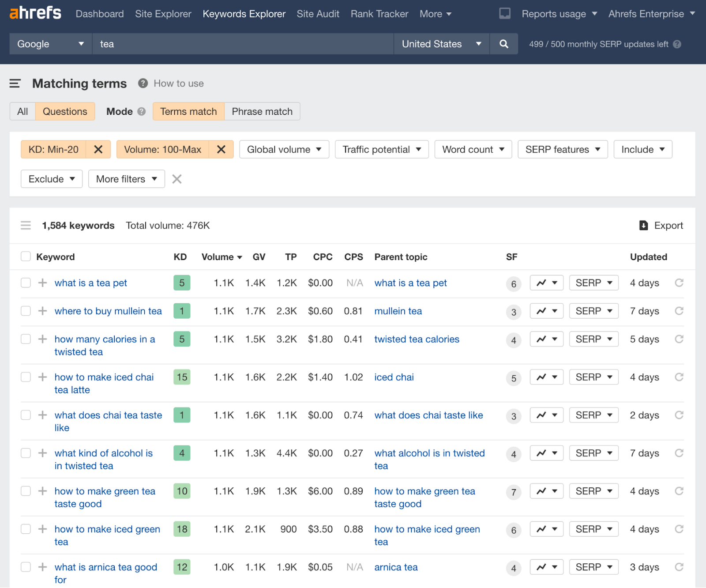The height and width of the screenshot is (588, 706).
Task: Refresh the what is a tea pet row
Action: click(679, 283)
